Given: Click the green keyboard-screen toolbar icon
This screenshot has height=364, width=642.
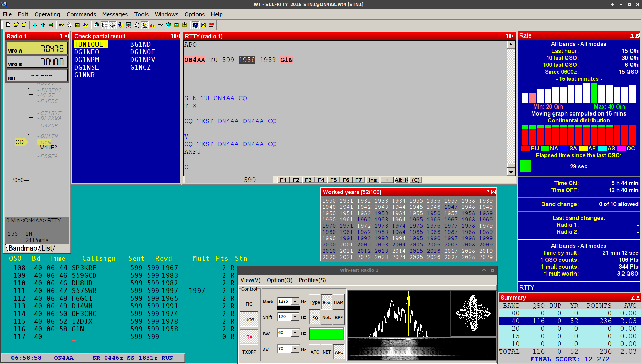Looking at the screenshot, I should pyautogui.click(x=177, y=25).
